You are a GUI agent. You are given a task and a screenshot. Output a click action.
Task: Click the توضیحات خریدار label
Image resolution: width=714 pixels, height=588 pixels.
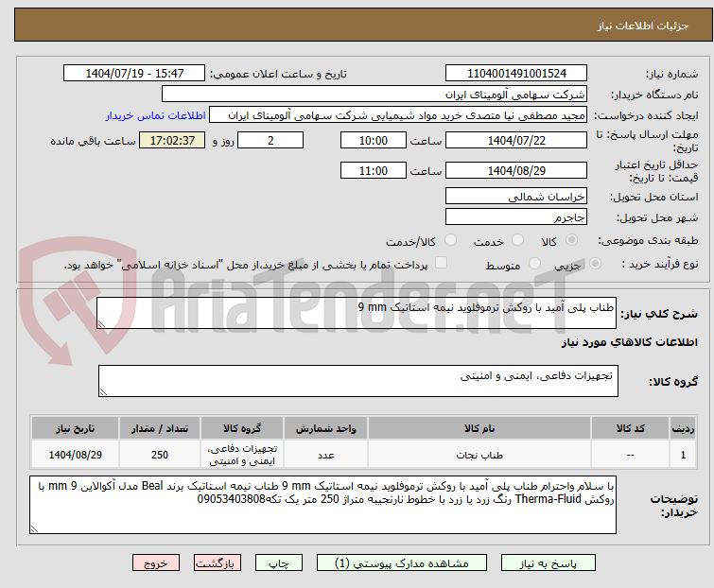(x=674, y=505)
